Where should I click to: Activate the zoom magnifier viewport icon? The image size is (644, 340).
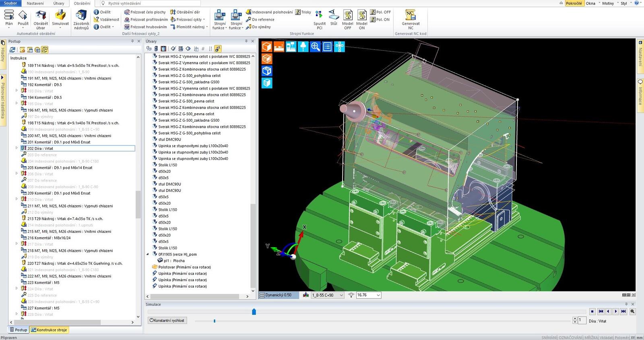point(315,47)
